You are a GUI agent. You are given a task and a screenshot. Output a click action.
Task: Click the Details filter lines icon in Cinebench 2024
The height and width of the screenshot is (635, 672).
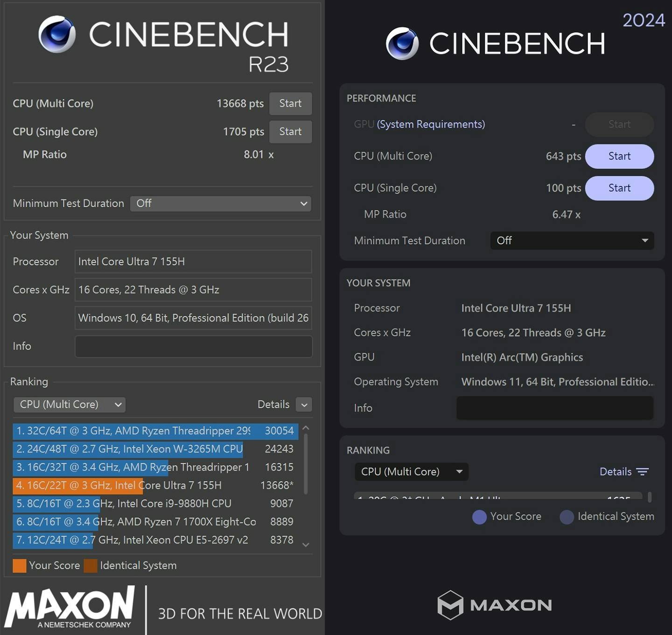(643, 472)
